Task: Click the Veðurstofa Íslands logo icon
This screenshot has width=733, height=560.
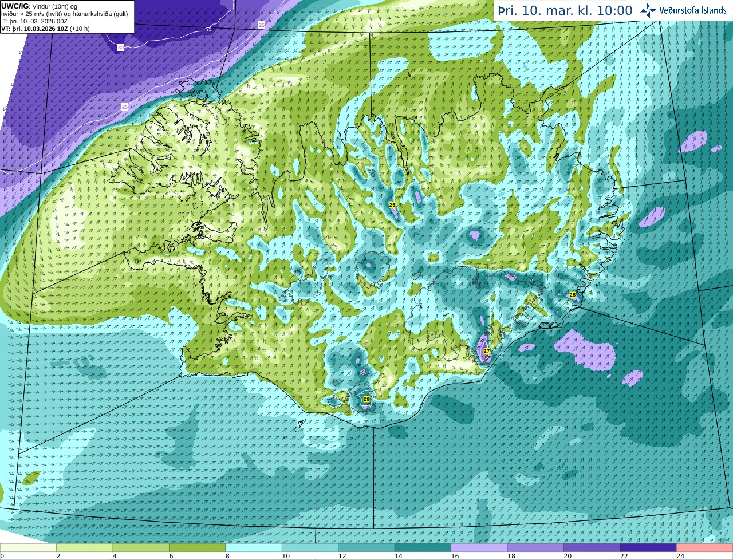Action: click(x=648, y=10)
